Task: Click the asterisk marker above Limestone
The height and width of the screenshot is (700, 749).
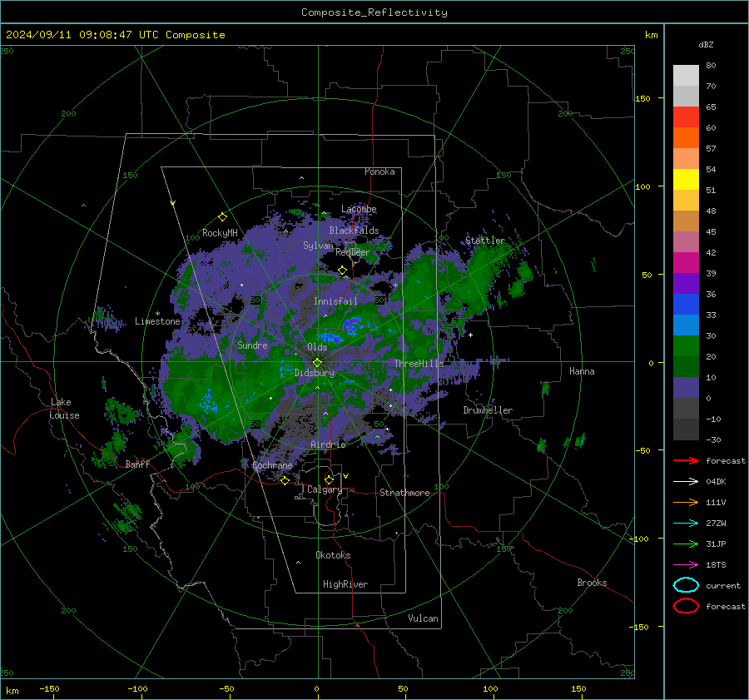Action: click(157, 314)
